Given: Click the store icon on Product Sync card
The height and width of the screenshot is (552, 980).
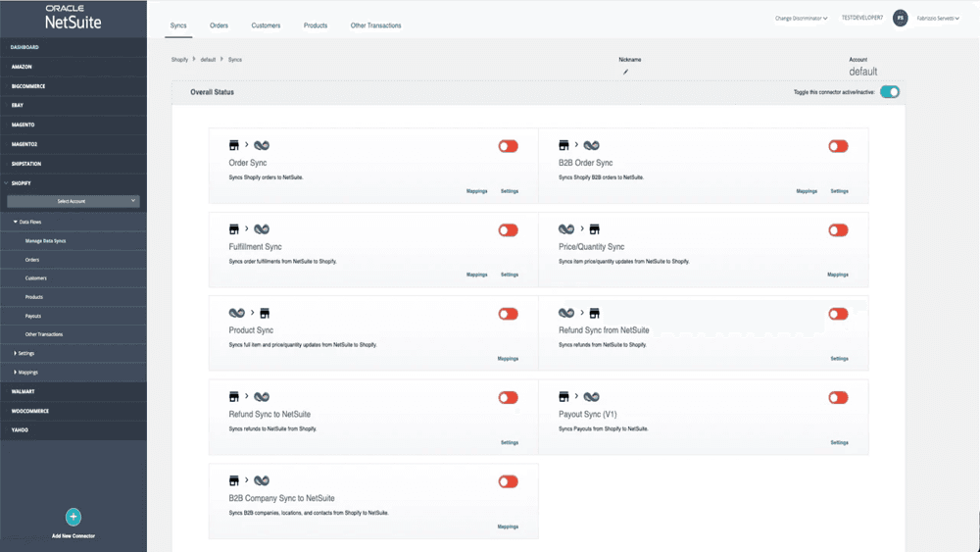Looking at the screenshot, I should pyautogui.click(x=265, y=313).
